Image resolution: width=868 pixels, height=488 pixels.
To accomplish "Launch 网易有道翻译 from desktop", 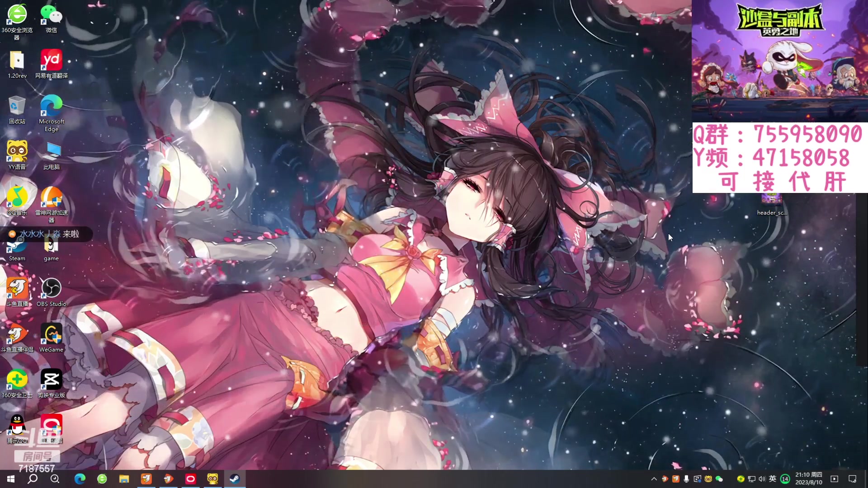I will [52, 64].
